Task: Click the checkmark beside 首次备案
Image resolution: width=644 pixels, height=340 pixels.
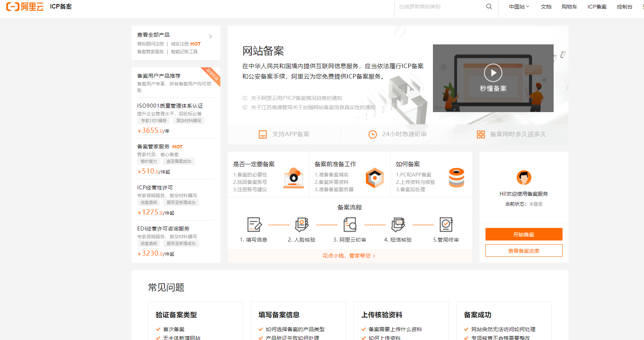Action: tap(158, 329)
